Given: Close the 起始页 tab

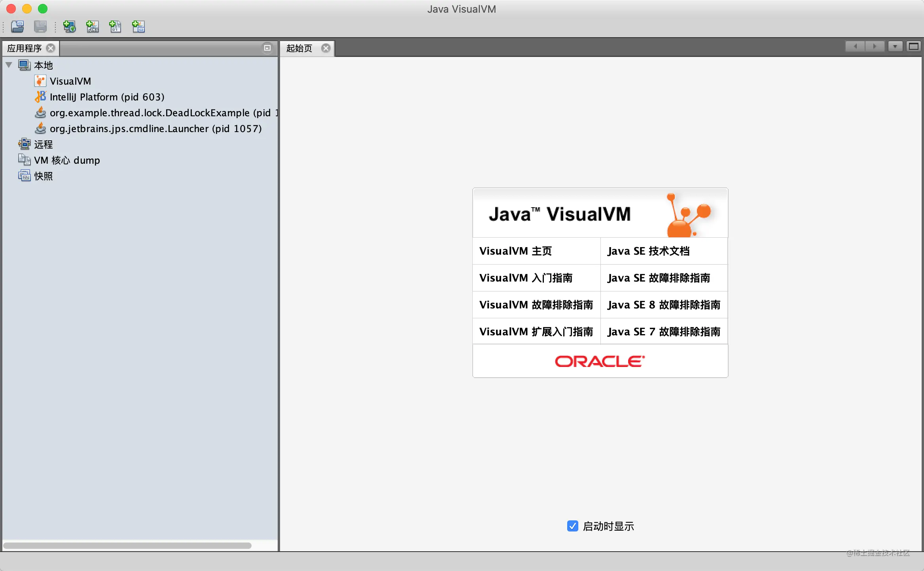Looking at the screenshot, I should [x=326, y=48].
